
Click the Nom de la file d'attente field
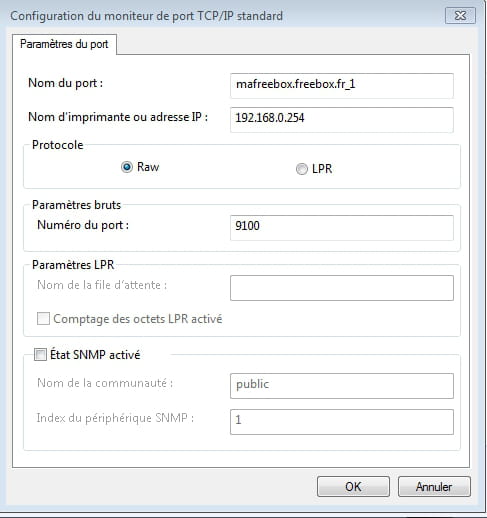point(342,288)
